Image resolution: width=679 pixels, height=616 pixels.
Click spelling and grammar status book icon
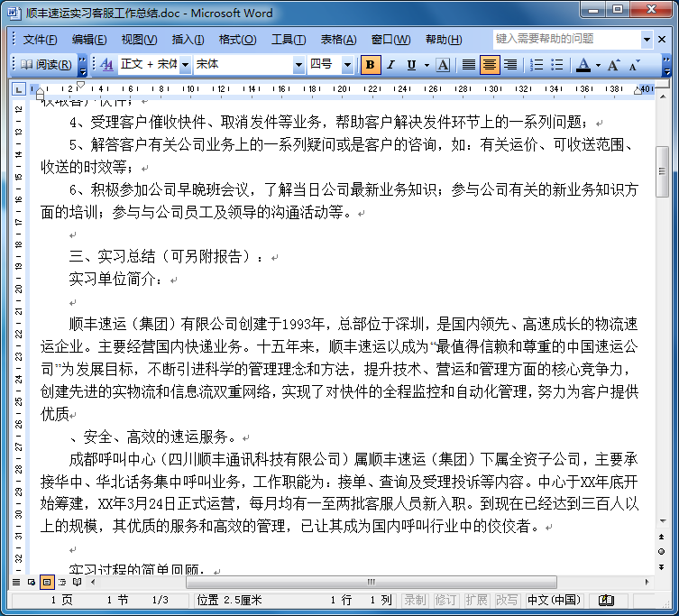coord(606,600)
